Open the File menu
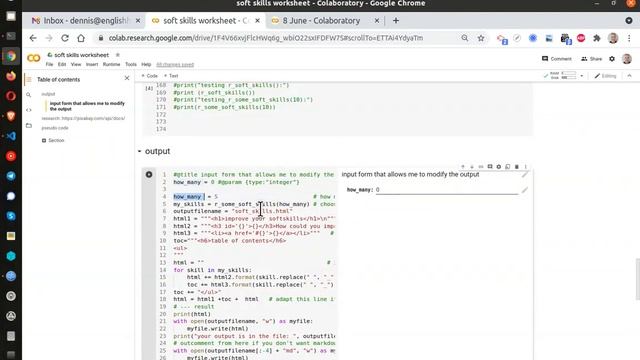Screen dimensions: 640x360 tap(49, 64)
